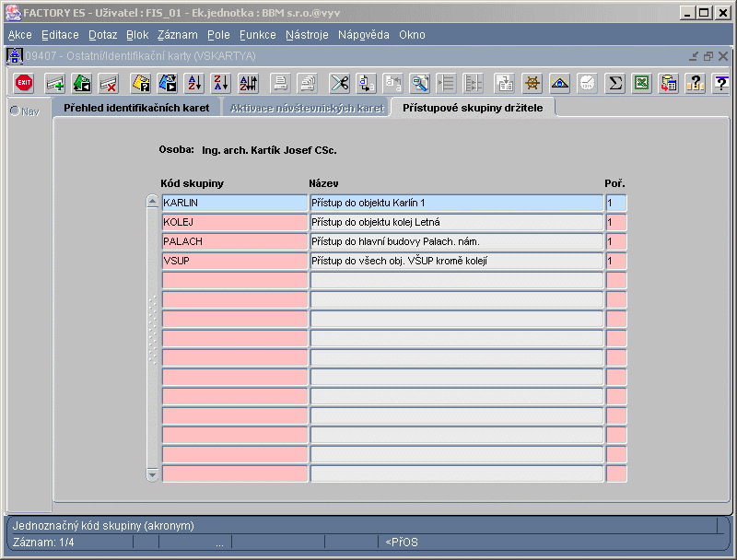This screenshot has width=737, height=560.
Task: Open the Záznam menu
Action: 177,35
